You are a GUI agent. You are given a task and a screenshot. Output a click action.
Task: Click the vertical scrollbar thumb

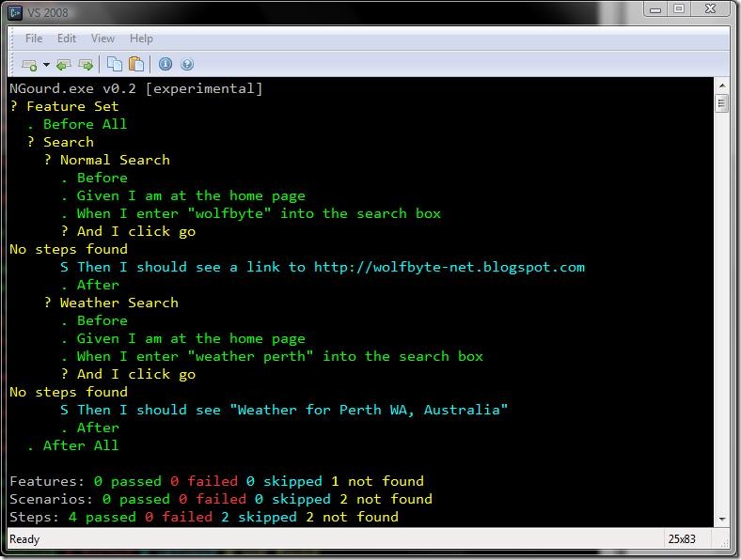[721, 103]
